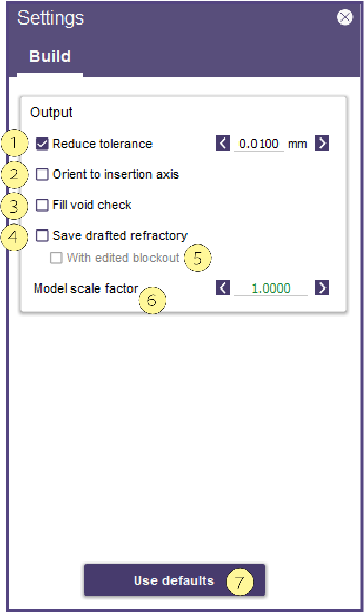
Task: Click the 1.0000 scale factor field
Action: tap(271, 289)
